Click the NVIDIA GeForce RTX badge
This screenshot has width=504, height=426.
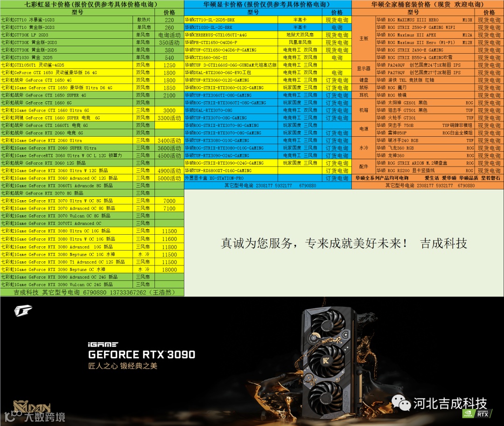(477, 413)
